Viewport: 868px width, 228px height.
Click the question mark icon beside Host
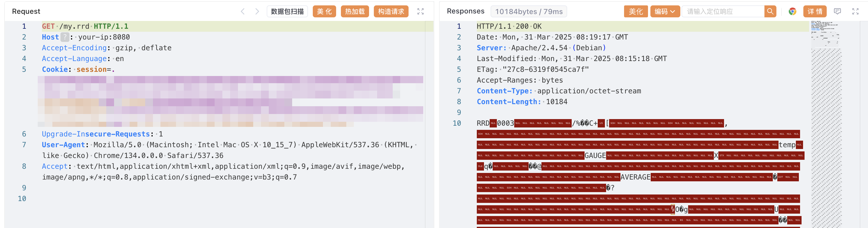coord(65,37)
